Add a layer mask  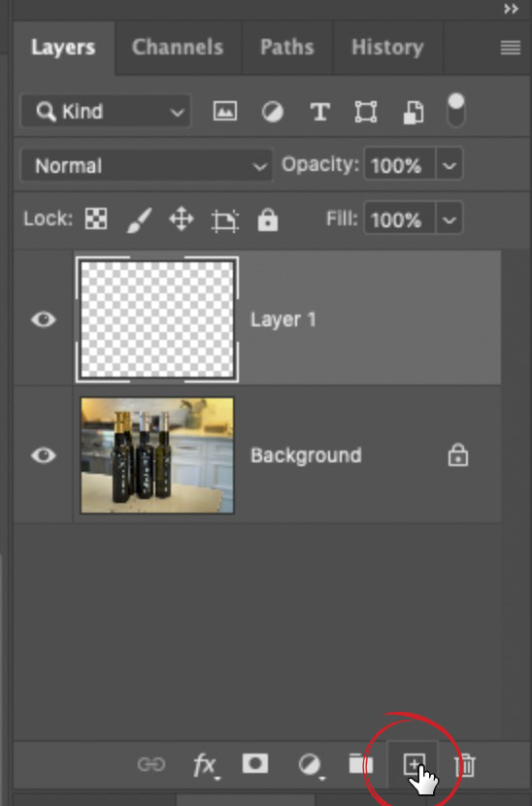(255, 764)
